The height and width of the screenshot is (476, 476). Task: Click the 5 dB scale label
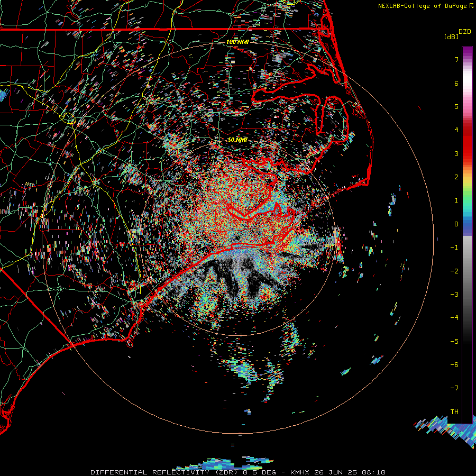coord(456,106)
